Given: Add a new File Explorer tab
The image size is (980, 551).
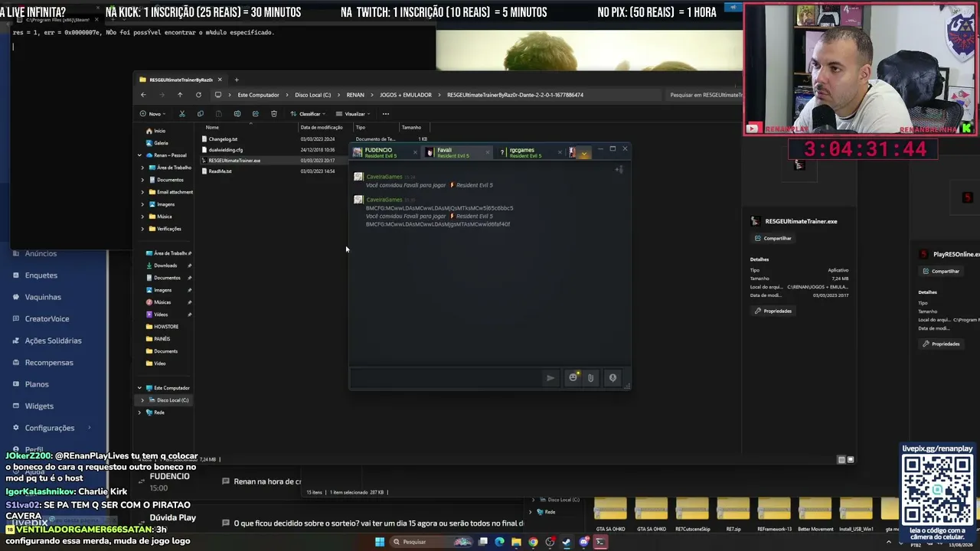Looking at the screenshot, I should [x=237, y=80].
